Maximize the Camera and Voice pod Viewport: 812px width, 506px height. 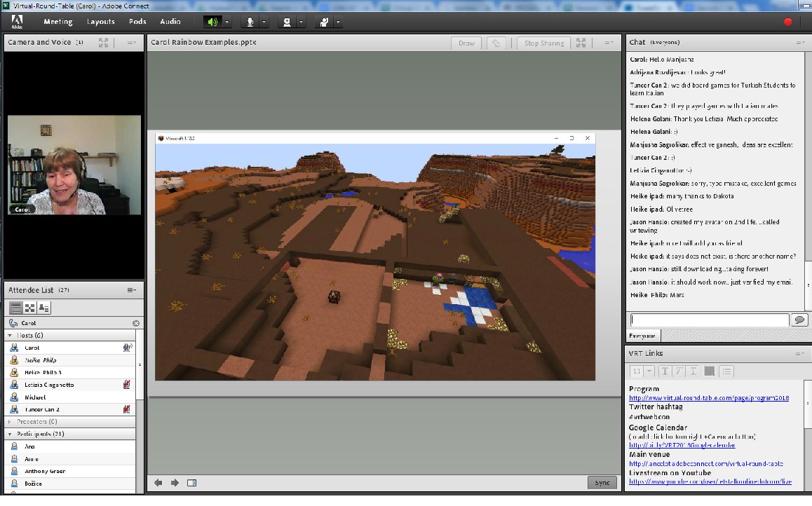coord(104,43)
